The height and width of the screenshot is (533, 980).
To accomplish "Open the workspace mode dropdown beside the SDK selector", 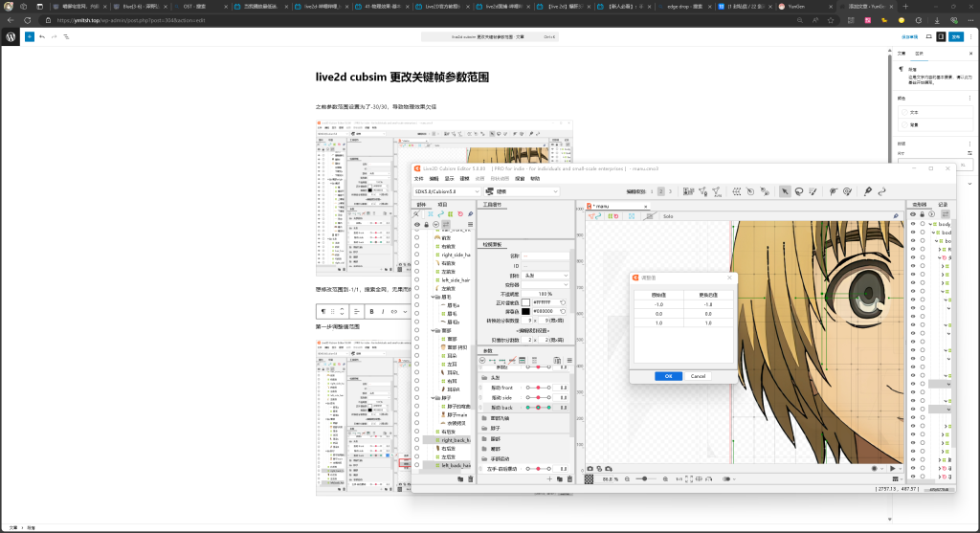I will point(522,191).
